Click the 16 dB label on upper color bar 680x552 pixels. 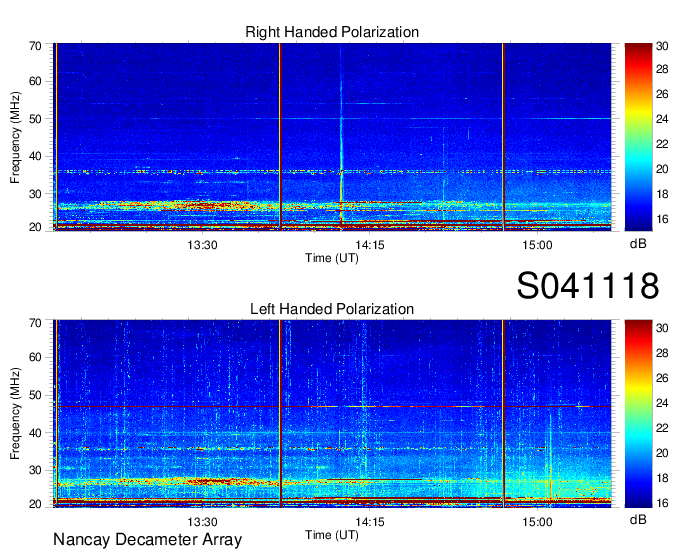tap(662, 219)
